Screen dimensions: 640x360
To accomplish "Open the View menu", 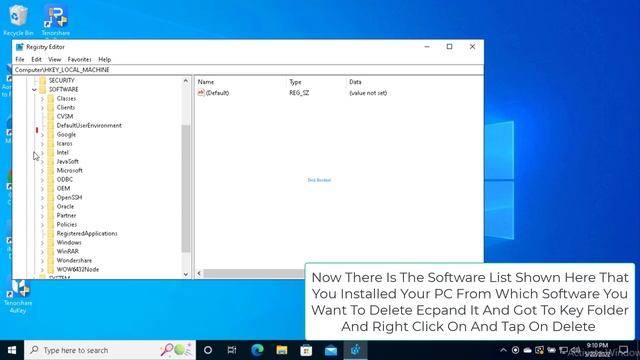I will click(54, 60).
